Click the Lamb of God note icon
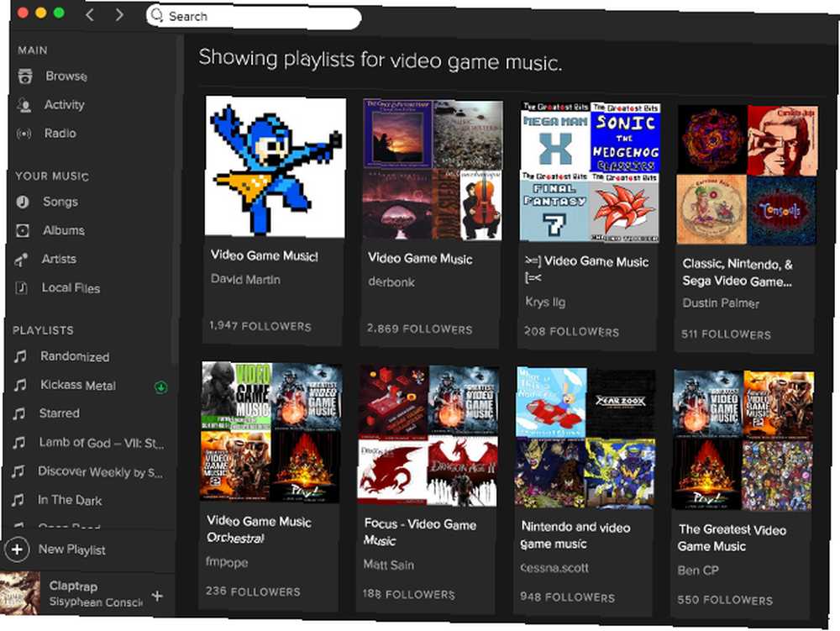 [x=18, y=443]
